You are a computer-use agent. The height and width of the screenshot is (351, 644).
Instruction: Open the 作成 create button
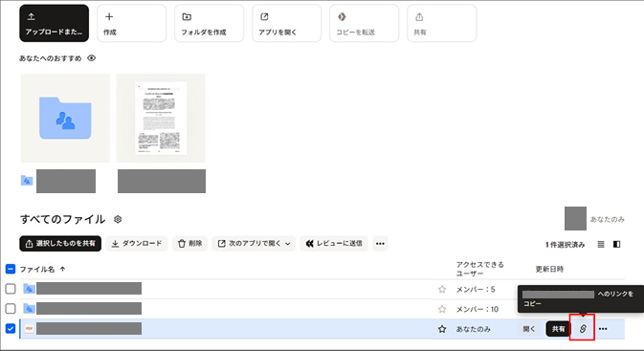(x=131, y=23)
